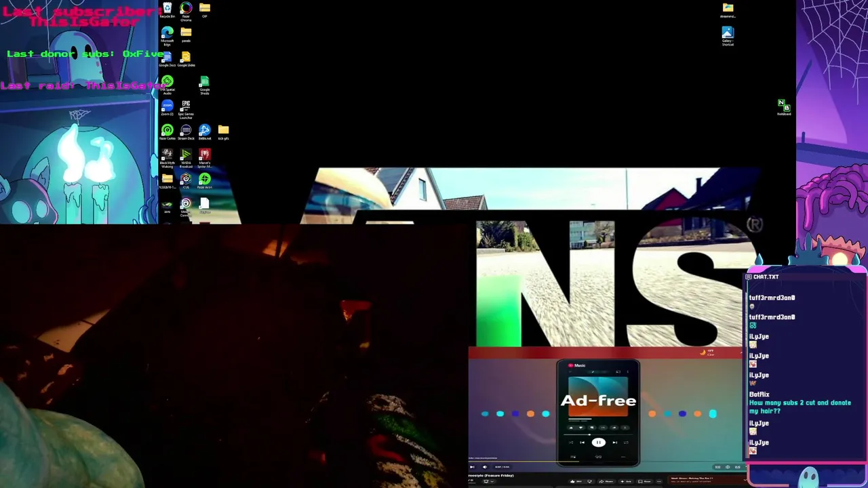Like the video with thumbs up
This screenshot has width=868, height=488.
pos(575,481)
